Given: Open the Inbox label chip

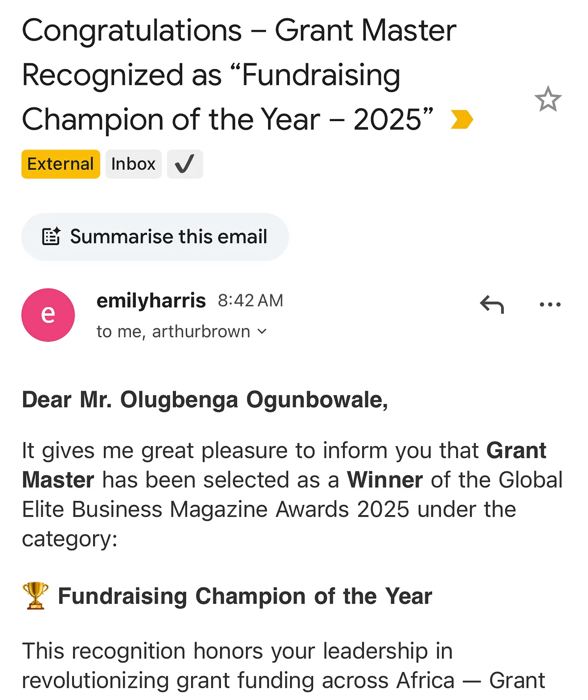Looking at the screenshot, I should click(133, 164).
